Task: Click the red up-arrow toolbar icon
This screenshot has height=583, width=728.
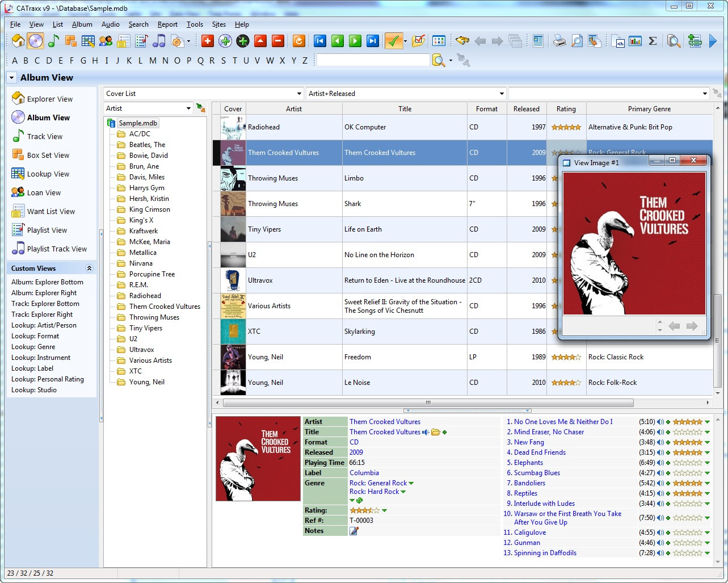Action: (260, 41)
